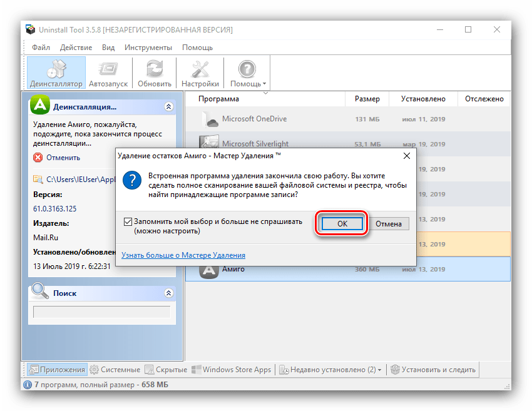The image size is (532, 411).
Task: Uncheck Запомнить мой выбор checkbox
Action: [128, 221]
